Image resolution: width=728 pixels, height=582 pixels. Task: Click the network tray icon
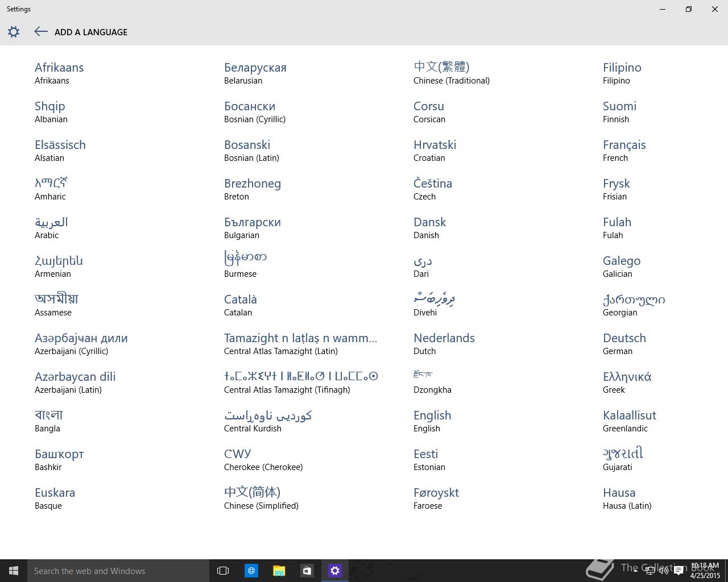[x=650, y=571]
